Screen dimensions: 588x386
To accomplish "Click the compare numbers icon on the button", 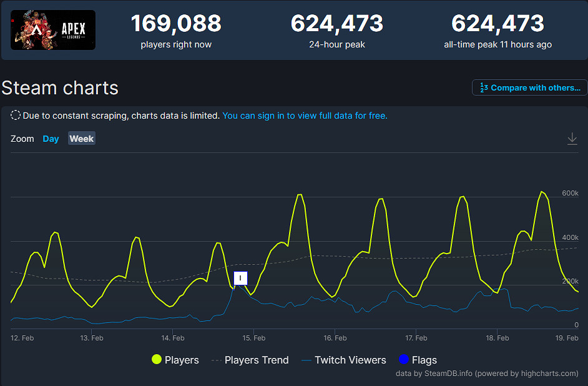I will click(484, 87).
